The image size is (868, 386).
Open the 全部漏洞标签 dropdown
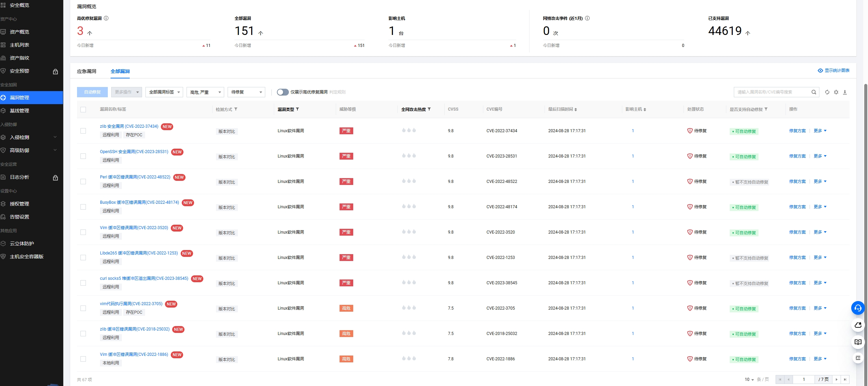[x=164, y=92]
